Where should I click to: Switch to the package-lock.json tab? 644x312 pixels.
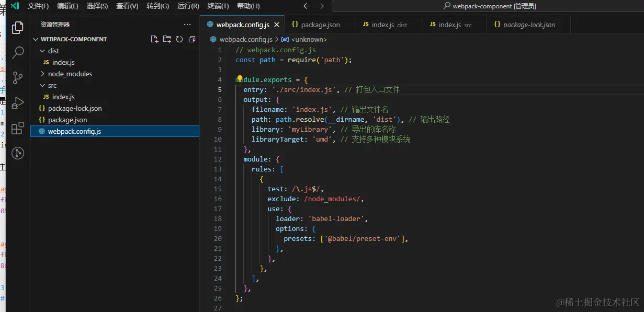[528, 25]
